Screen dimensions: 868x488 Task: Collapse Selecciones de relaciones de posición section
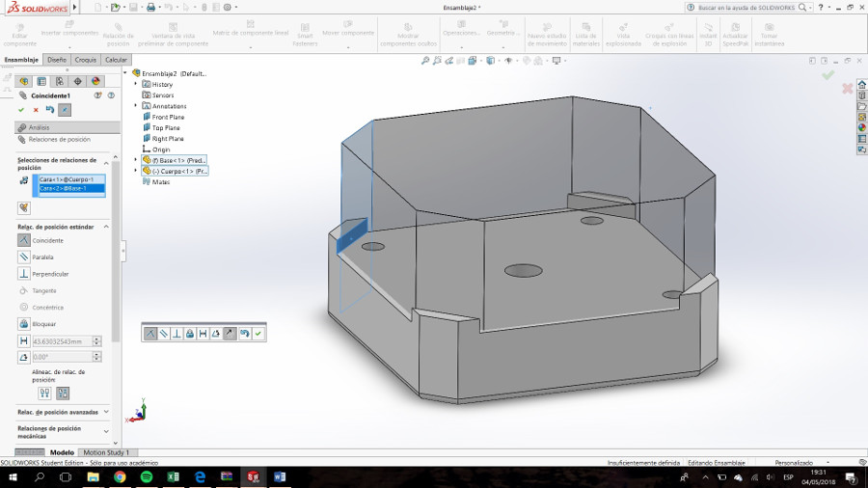click(x=106, y=163)
